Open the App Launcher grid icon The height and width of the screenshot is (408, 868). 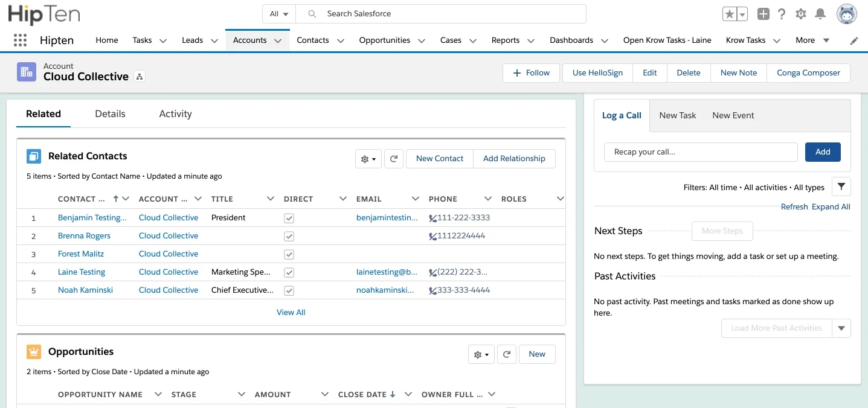click(x=21, y=40)
